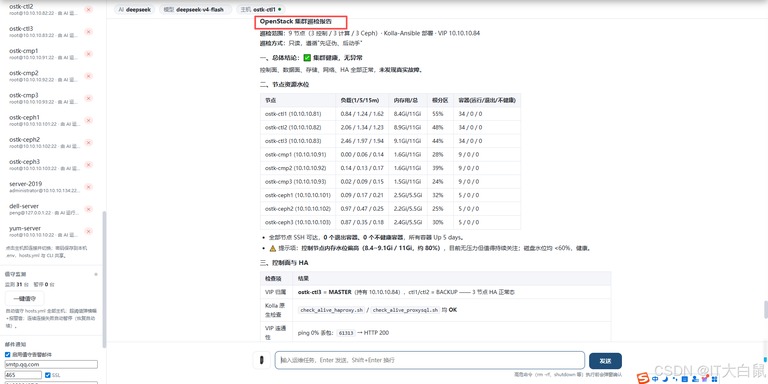The width and height of the screenshot is (768, 384).
Task: Click the port 465 field
Action: click(23, 375)
